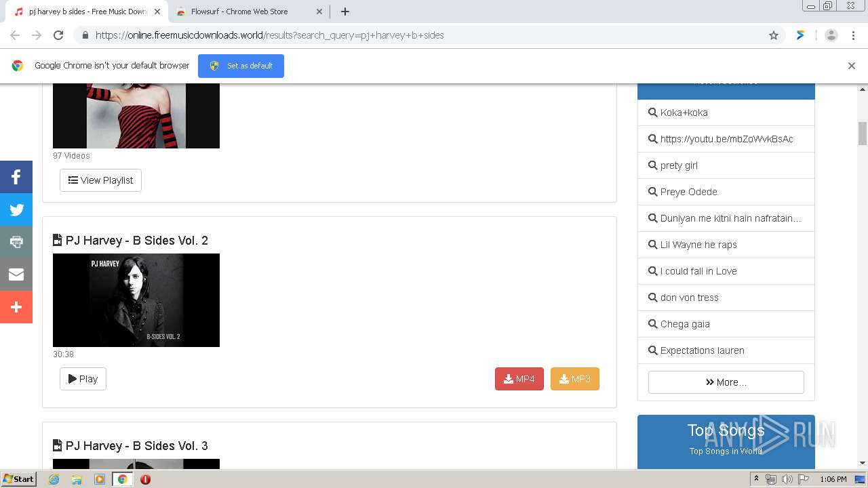Set Chrome as default browser
The image size is (868, 488).
(x=241, y=66)
